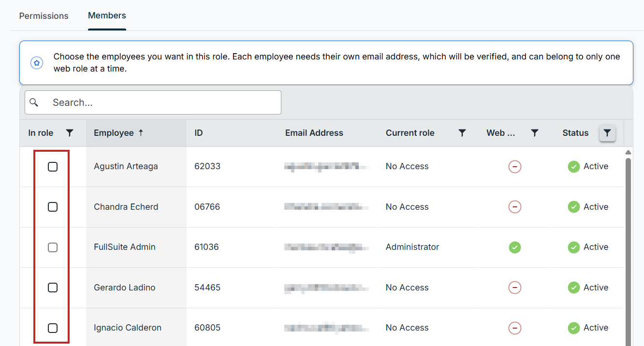
Task: Click Gerardo Ladino's Active status icon
Action: click(574, 288)
